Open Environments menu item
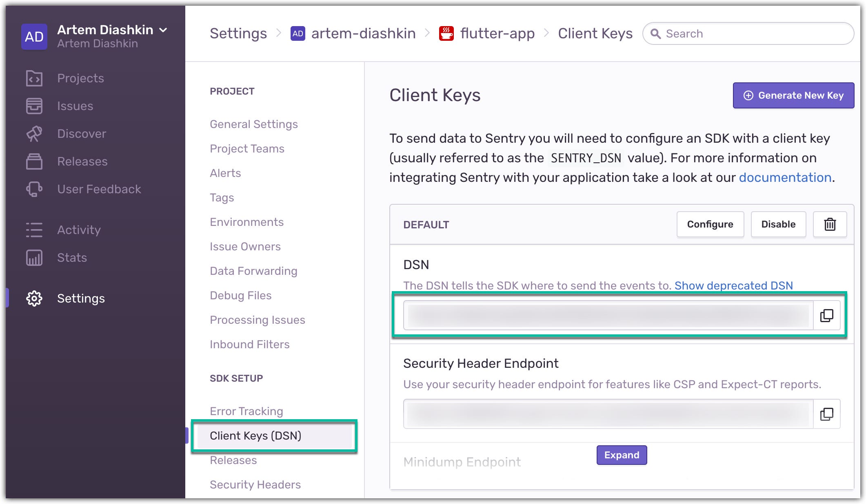Screen dimensions: 866x504 click(x=246, y=222)
